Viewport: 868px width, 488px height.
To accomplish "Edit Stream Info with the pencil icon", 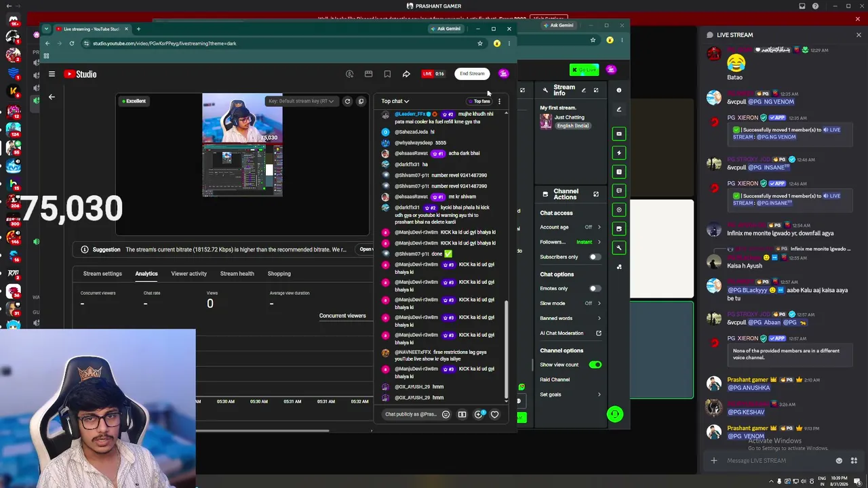I will point(583,90).
